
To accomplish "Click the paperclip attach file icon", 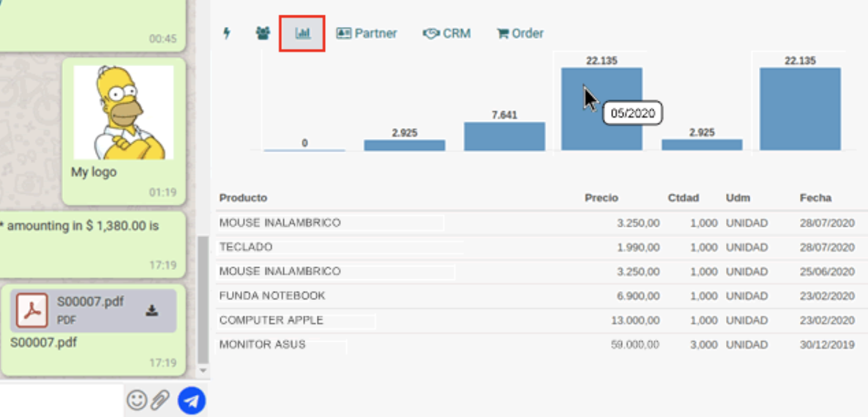I will (x=160, y=399).
